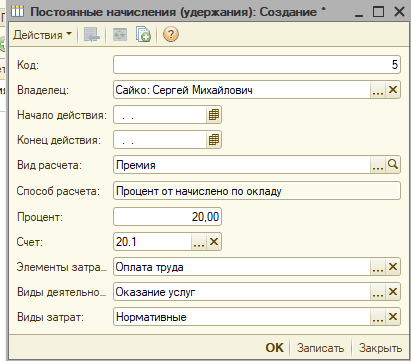Clear the Нормативные value
Viewport: 411px width, 361px height.
click(x=393, y=317)
